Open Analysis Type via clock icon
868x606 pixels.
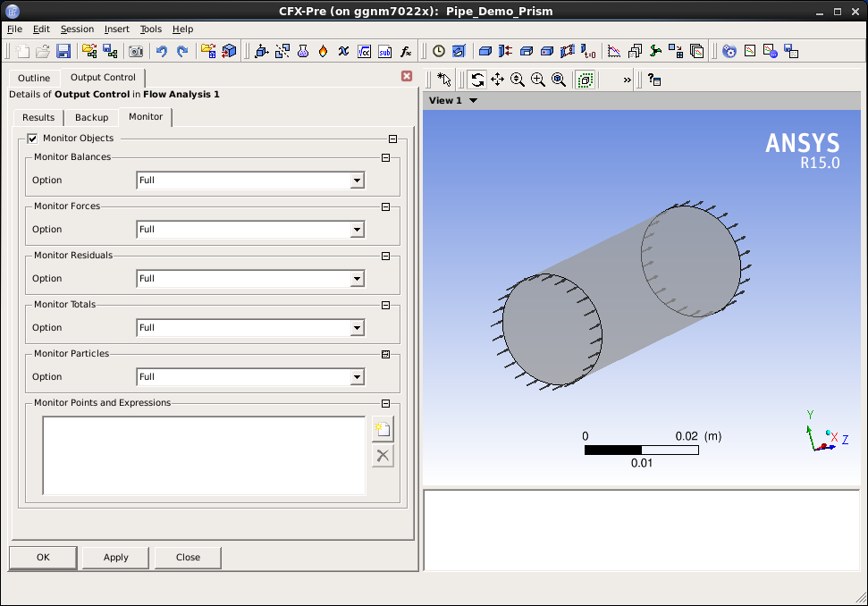point(438,52)
